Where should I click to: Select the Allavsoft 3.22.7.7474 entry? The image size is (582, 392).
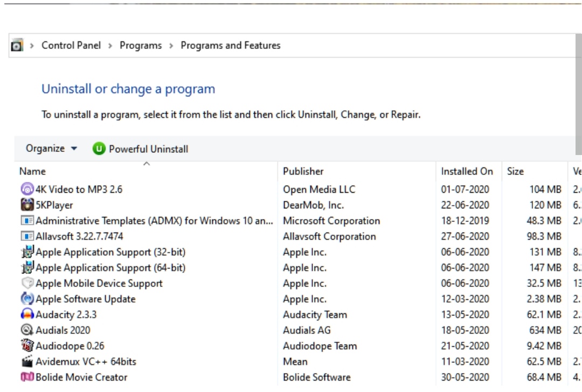pos(79,236)
